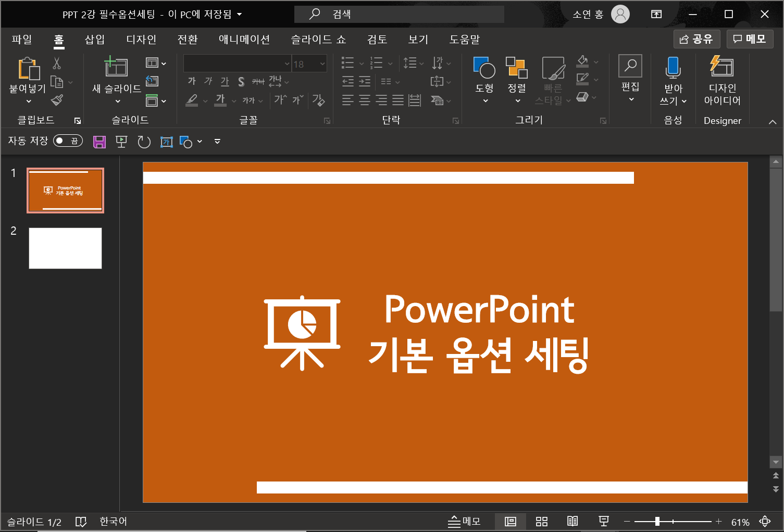Click the zoom in plus button
The image size is (784, 532).
tap(719, 521)
